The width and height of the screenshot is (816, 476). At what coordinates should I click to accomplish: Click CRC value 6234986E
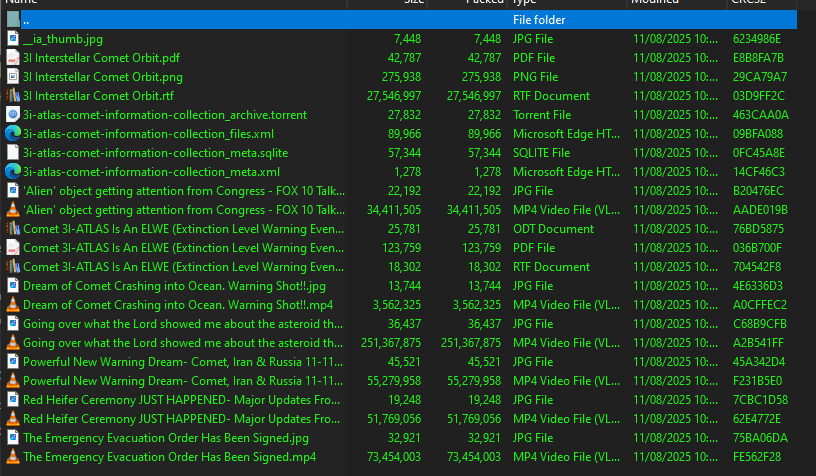tap(757, 39)
